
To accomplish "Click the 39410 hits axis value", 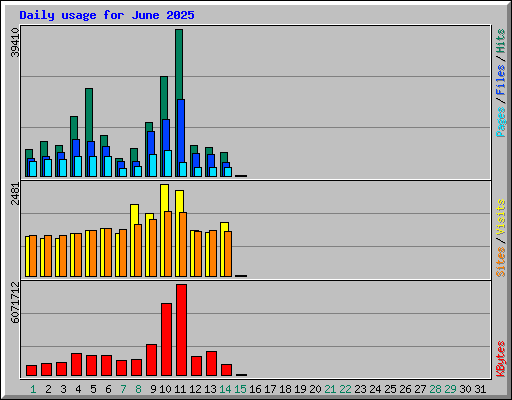I will 15,43.
